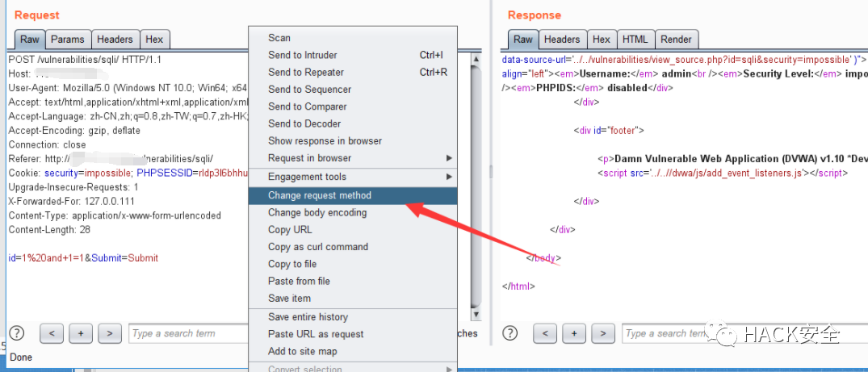Choose Scan from the context menu
Image resolution: width=868 pixels, height=372 pixels.
tap(353, 38)
